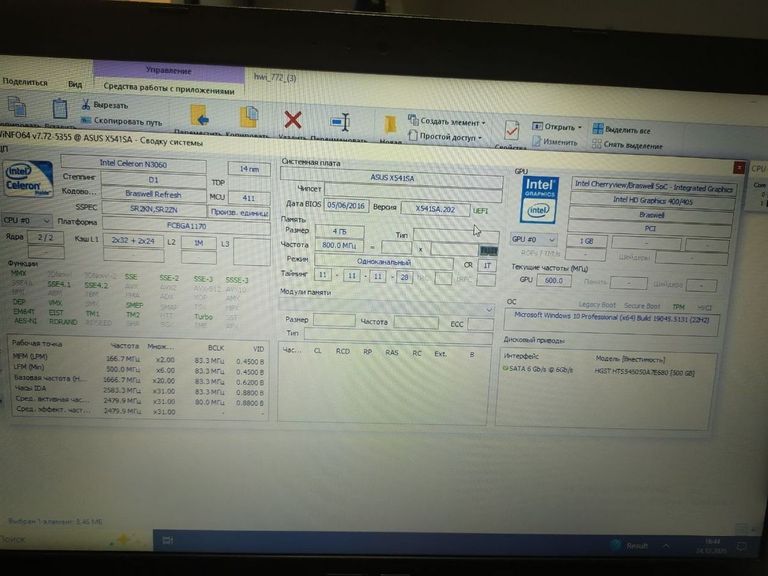Click the GPU memory 1 GB field
Image resolution: width=768 pixels, height=576 pixels.
pyautogui.click(x=586, y=241)
